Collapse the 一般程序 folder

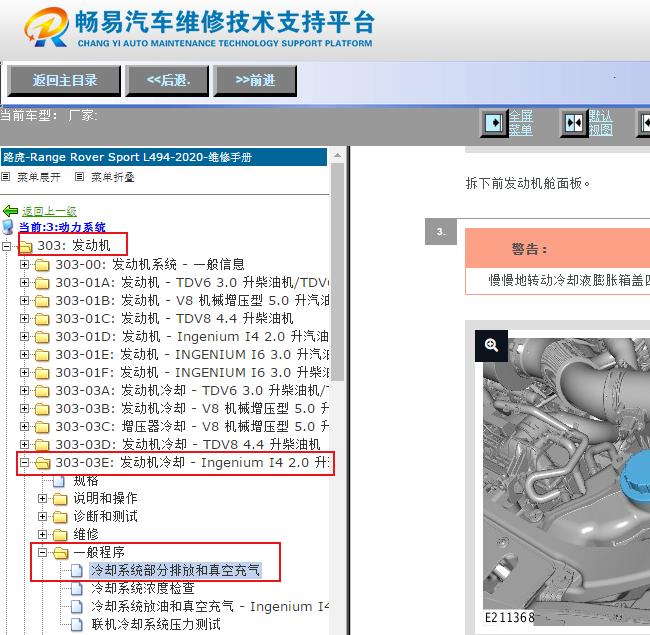(x=42, y=553)
